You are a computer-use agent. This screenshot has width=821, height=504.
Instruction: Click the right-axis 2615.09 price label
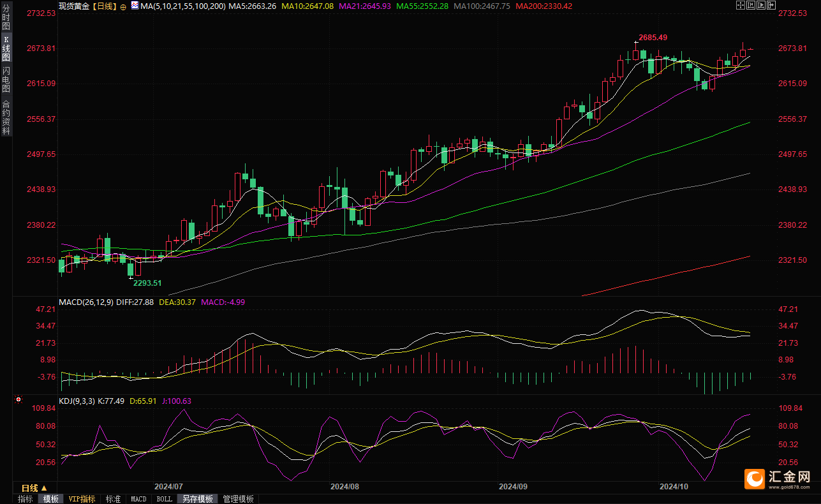click(x=792, y=84)
